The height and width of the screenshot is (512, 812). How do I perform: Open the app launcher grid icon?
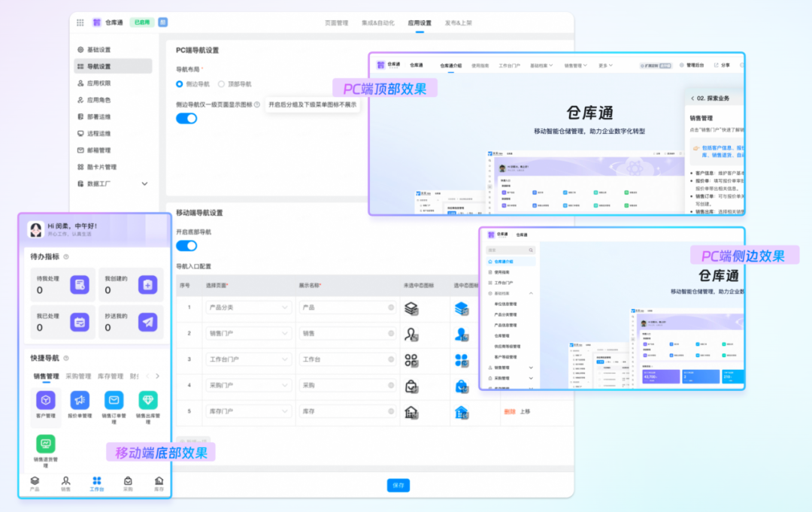[80, 23]
